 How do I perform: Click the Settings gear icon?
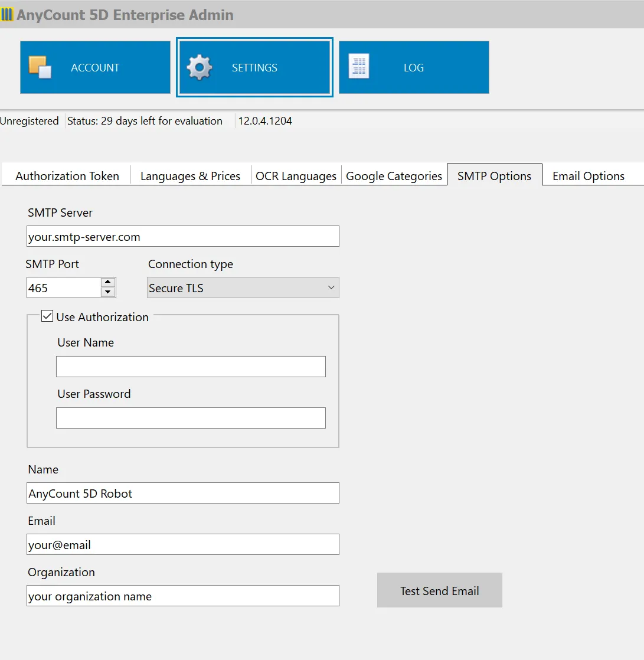point(200,67)
